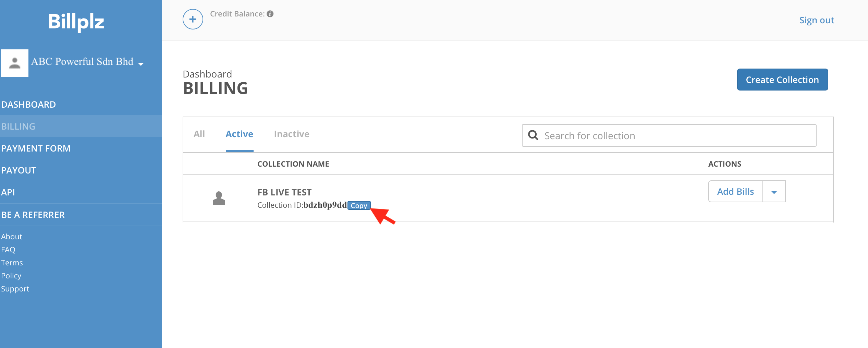Navigate to PAYOUT section
Image resolution: width=868 pixels, height=348 pixels.
point(19,170)
